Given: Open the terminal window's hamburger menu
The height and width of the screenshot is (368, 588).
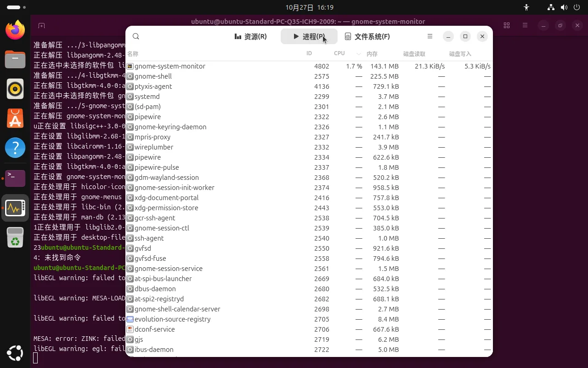Looking at the screenshot, I should pos(525,26).
